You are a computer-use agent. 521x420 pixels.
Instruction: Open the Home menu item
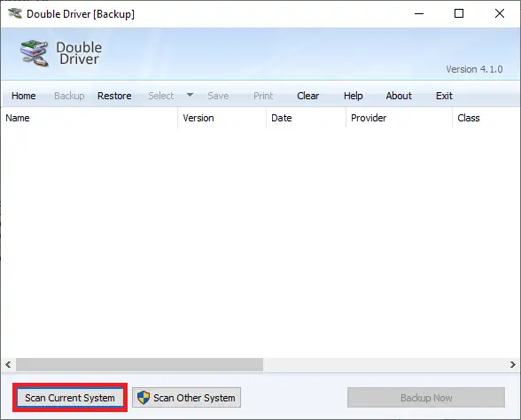click(24, 96)
